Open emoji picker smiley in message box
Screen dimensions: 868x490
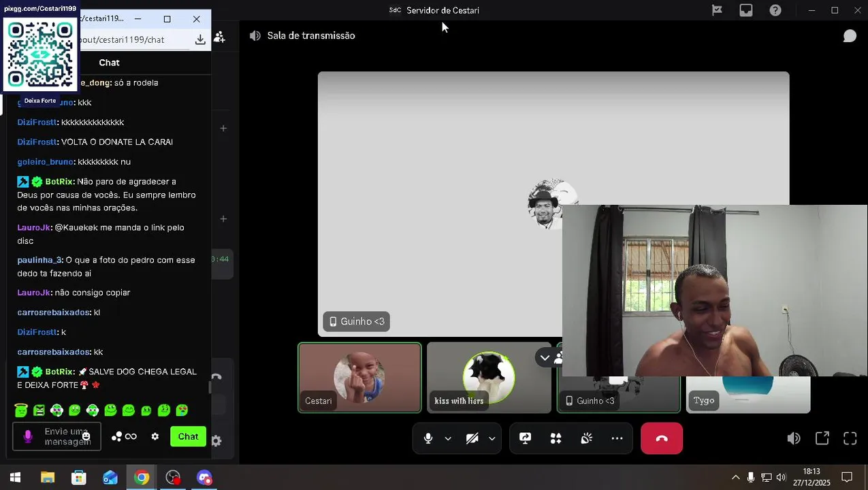(86, 436)
